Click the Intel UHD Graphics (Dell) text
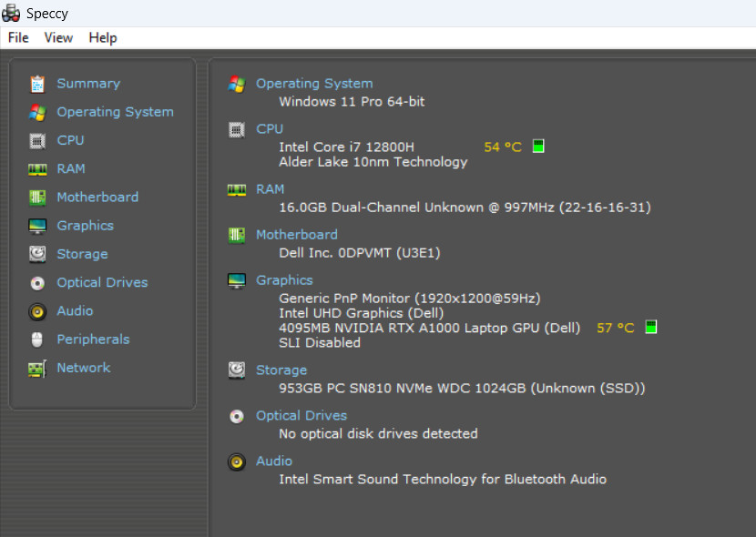756x537 pixels. coord(361,313)
